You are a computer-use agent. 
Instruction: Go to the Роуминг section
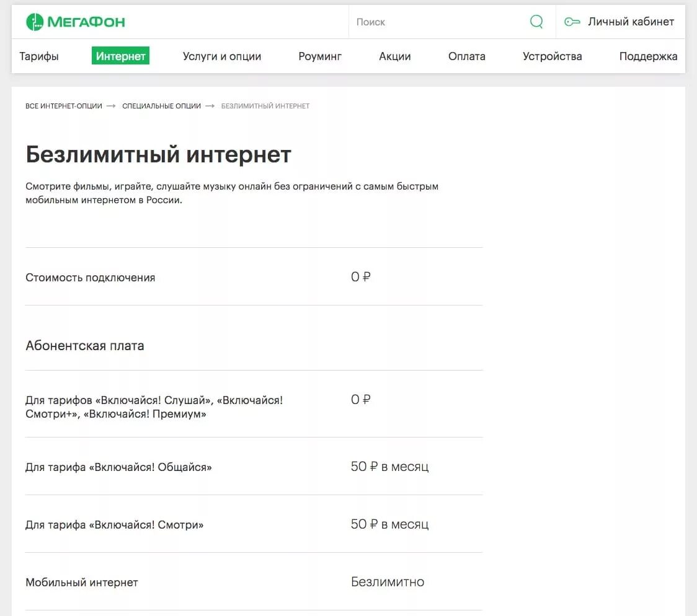[x=320, y=56]
